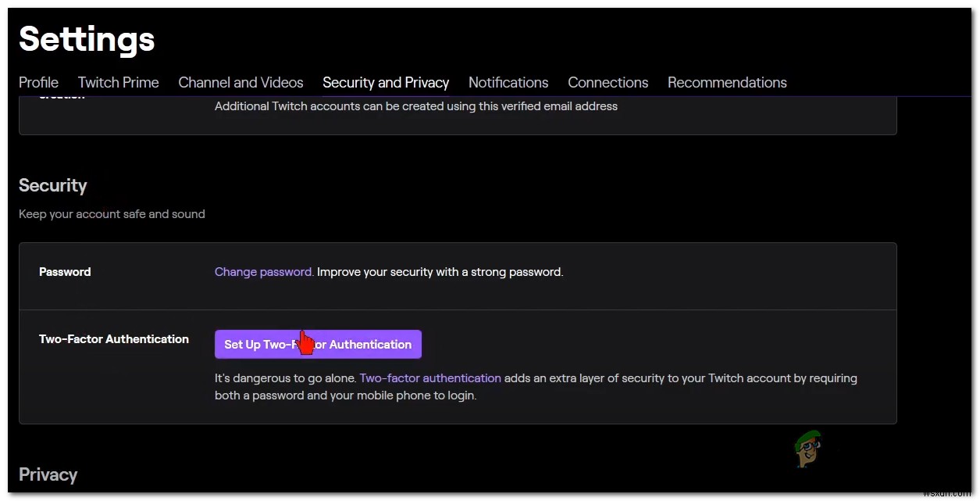Open the Connections tab
This screenshot has height=501, width=980.
(x=608, y=82)
